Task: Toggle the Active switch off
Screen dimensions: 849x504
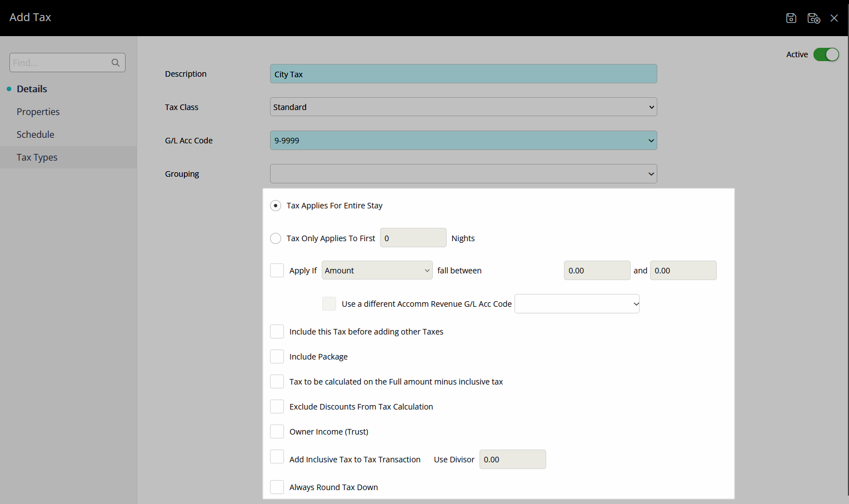Action: [826, 54]
